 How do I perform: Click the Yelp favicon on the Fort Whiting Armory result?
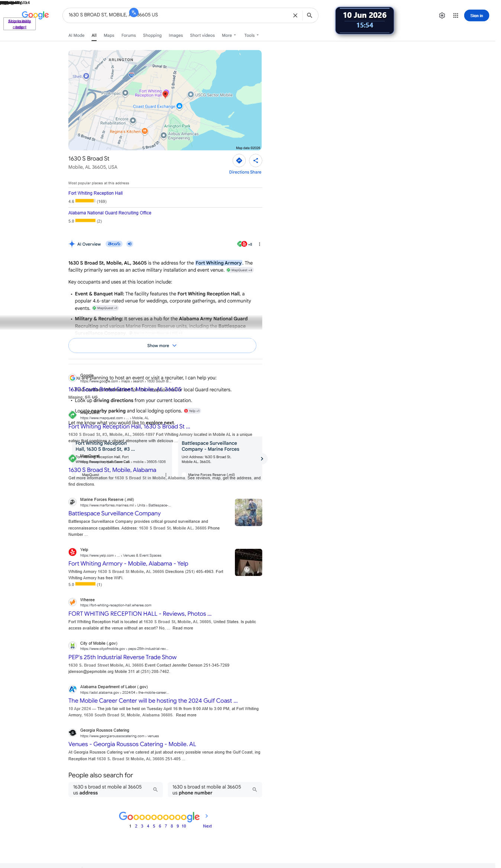(73, 552)
